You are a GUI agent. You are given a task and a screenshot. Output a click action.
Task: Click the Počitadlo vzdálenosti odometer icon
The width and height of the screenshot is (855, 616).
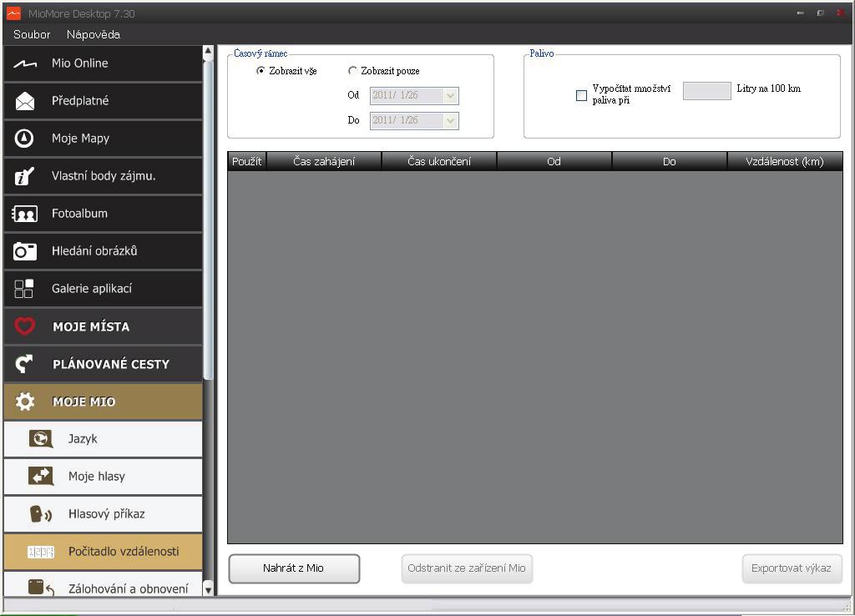pyautogui.click(x=41, y=553)
